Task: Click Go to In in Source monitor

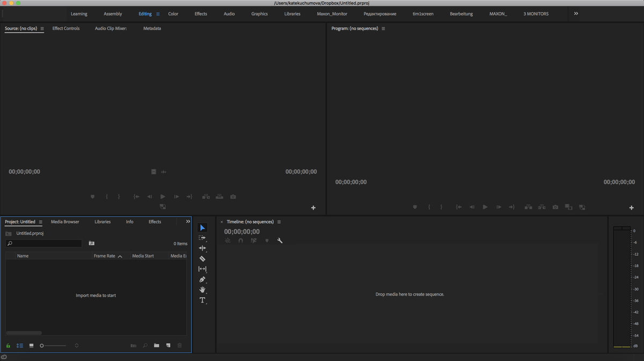Action: [136, 197]
